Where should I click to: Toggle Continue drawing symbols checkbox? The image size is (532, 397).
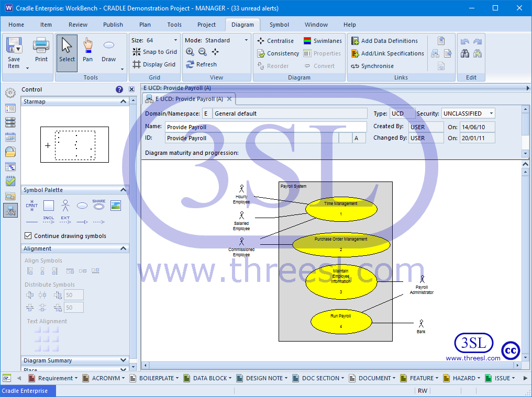point(28,235)
